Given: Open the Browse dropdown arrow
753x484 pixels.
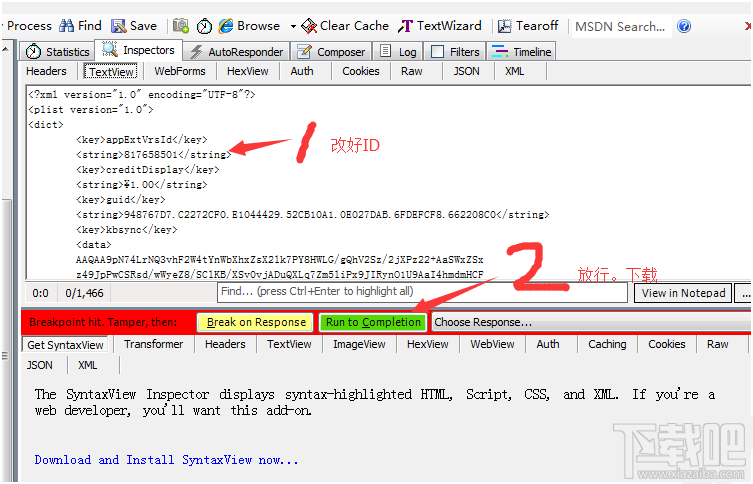Looking at the screenshot, I should pos(293,26).
